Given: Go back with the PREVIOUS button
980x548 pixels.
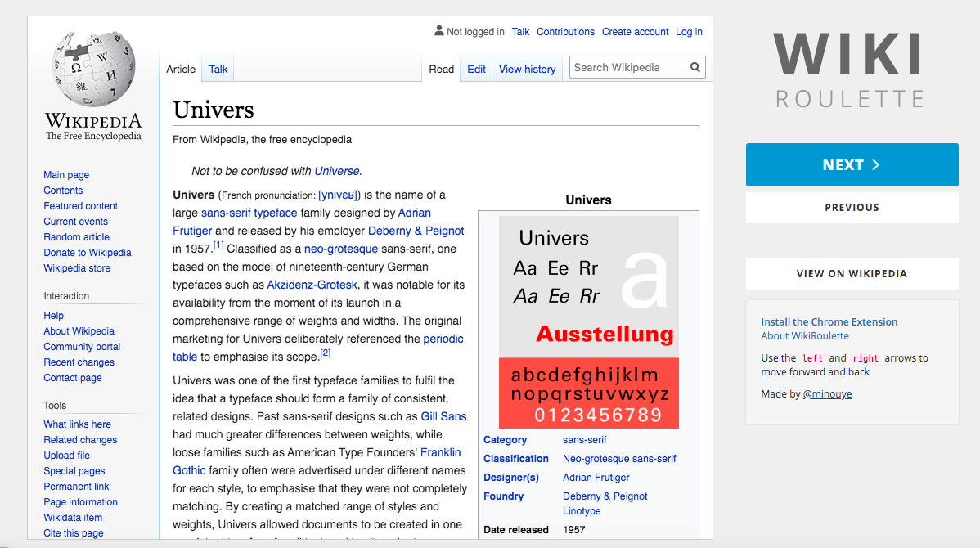Looking at the screenshot, I should [852, 208].
